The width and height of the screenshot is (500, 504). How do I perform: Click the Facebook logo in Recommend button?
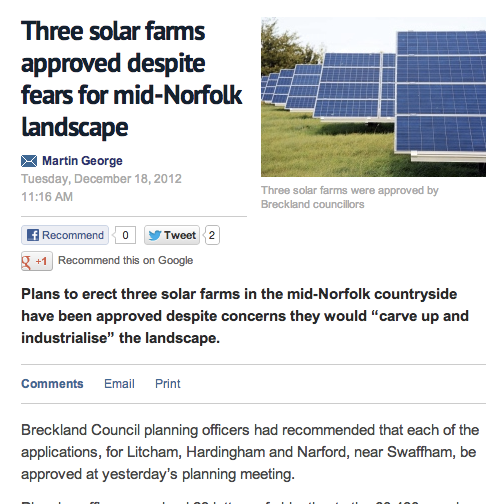pos(33,235)
